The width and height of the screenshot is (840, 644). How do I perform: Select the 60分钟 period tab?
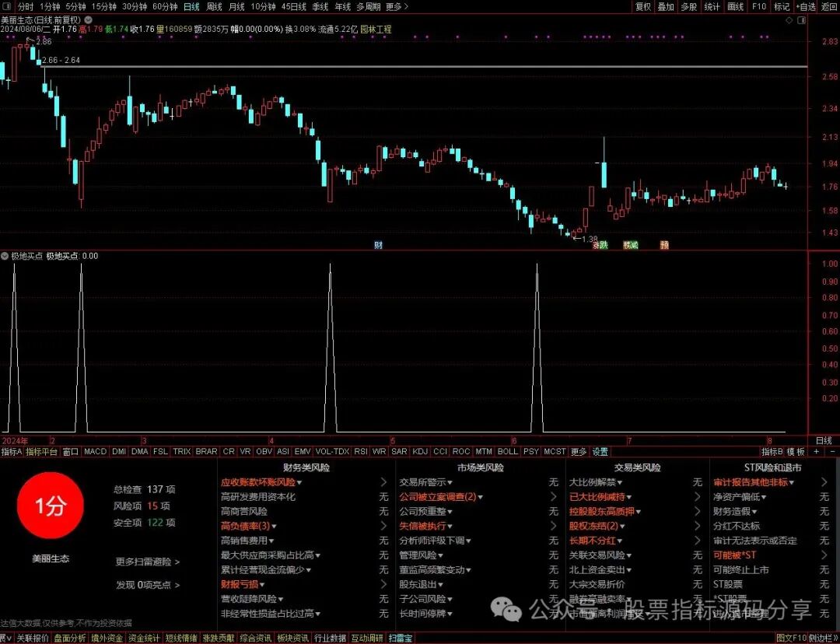pos(165,6)
